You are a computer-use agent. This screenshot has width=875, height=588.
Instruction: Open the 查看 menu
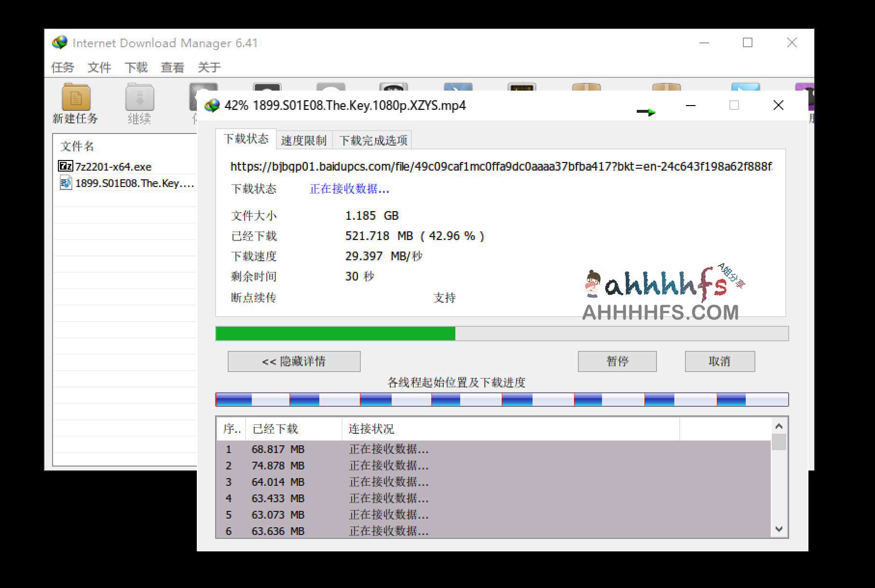point(172,67)
